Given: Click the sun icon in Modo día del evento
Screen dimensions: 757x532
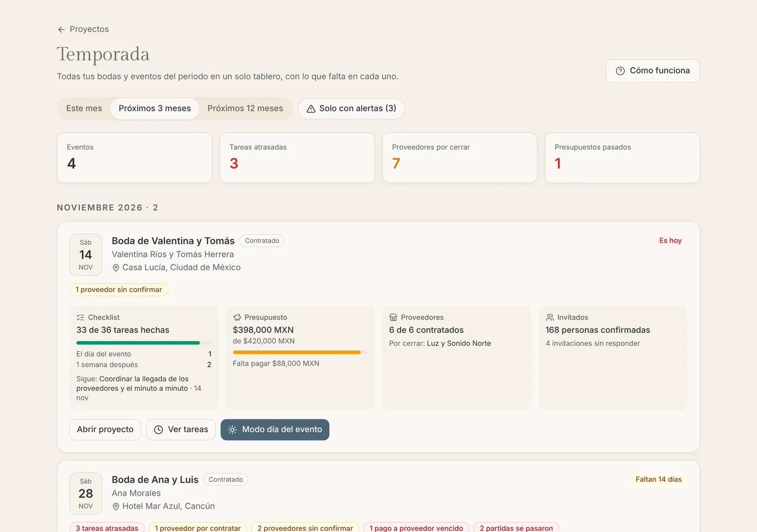Looking at the screenshot, I should pos(233,430).
